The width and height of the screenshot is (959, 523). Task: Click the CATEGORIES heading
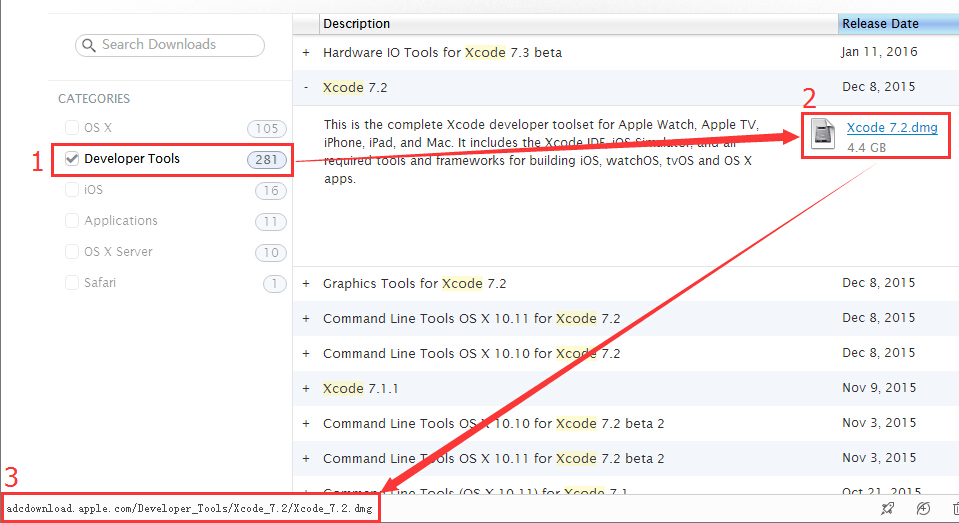94,98
